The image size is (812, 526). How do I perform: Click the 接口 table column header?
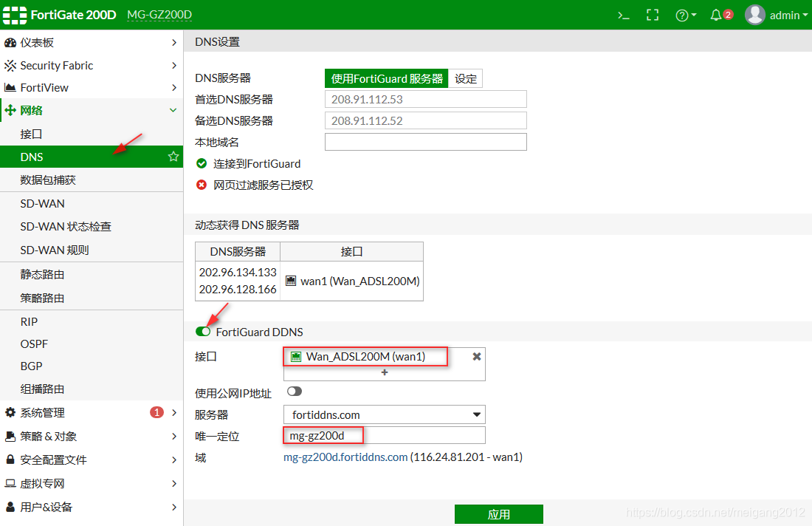[351, 251]
